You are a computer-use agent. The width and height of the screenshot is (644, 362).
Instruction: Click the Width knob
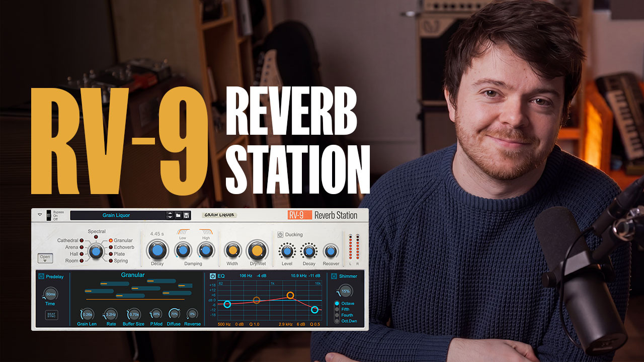232,250
